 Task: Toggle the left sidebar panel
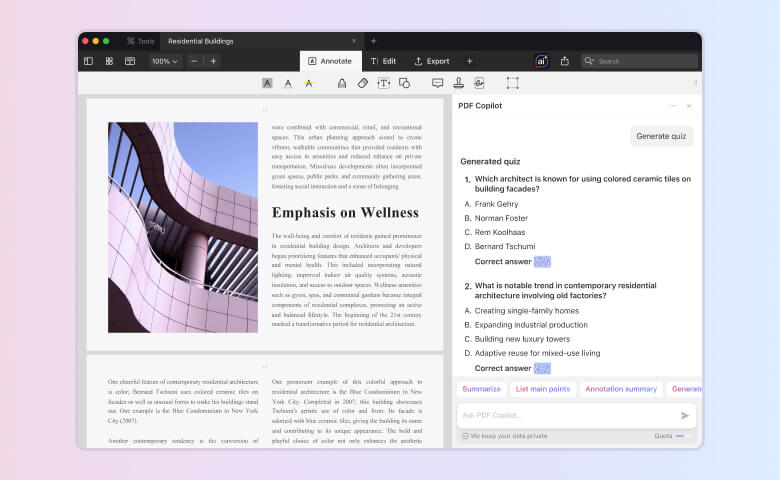click(x=88, y=61)
